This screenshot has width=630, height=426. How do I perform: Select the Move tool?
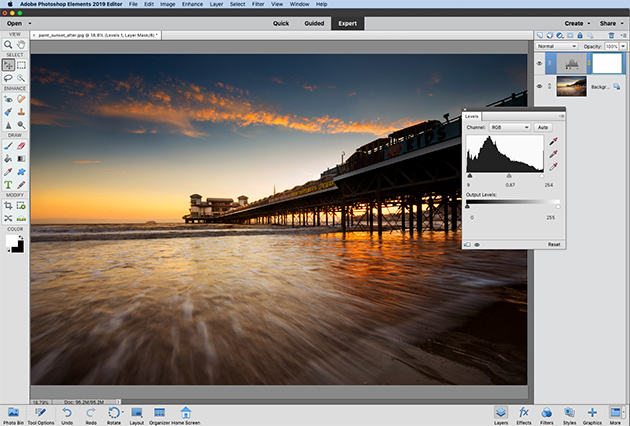pos(8,65)
